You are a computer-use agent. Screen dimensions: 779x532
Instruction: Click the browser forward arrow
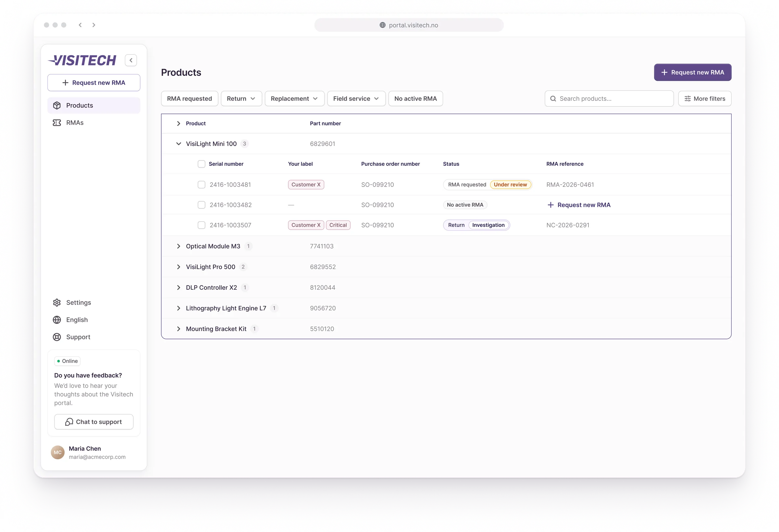point(94,25)
